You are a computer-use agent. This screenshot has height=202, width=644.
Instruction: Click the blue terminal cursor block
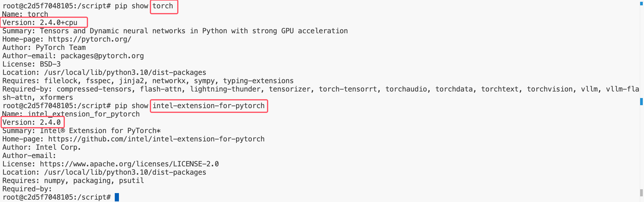click(x=117, y=197)
